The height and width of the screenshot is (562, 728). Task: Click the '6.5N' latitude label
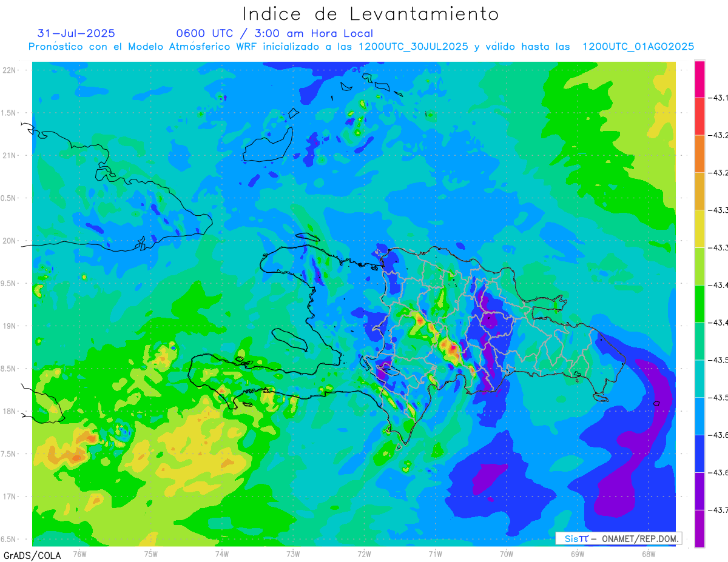(x=9, y=539)
